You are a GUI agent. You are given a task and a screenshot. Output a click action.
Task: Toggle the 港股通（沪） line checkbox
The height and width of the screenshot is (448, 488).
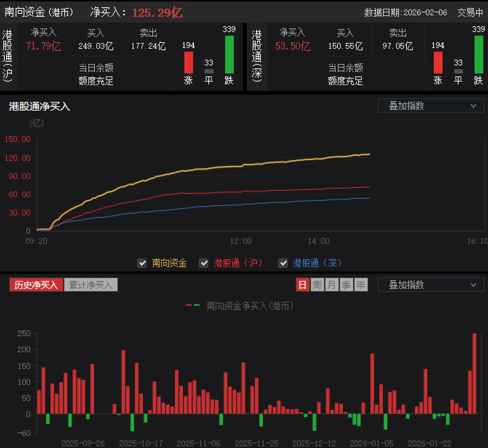(204, 263)
